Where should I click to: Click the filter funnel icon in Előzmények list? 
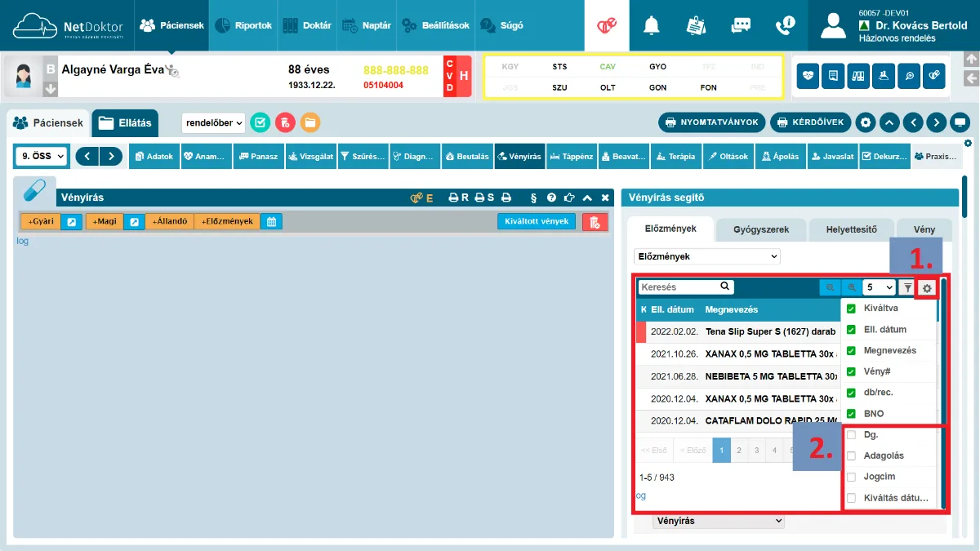point(907,287)
